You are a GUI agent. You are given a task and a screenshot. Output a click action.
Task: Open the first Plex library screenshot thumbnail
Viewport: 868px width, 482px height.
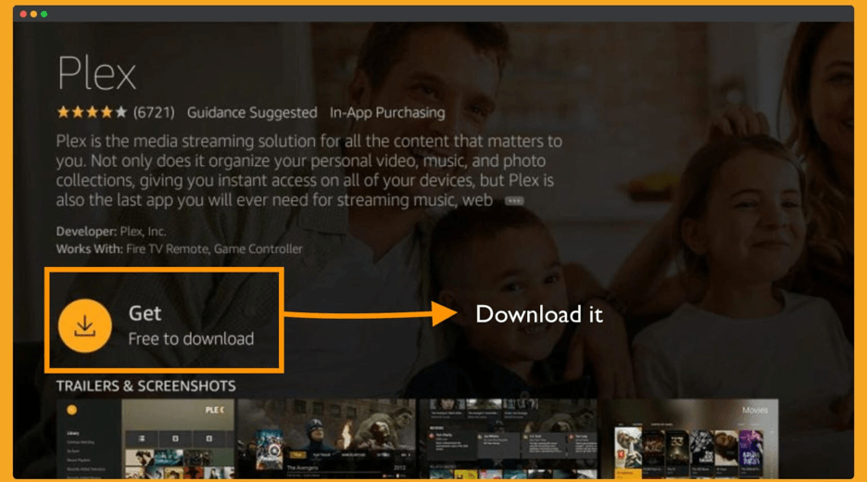coord(145,438)
